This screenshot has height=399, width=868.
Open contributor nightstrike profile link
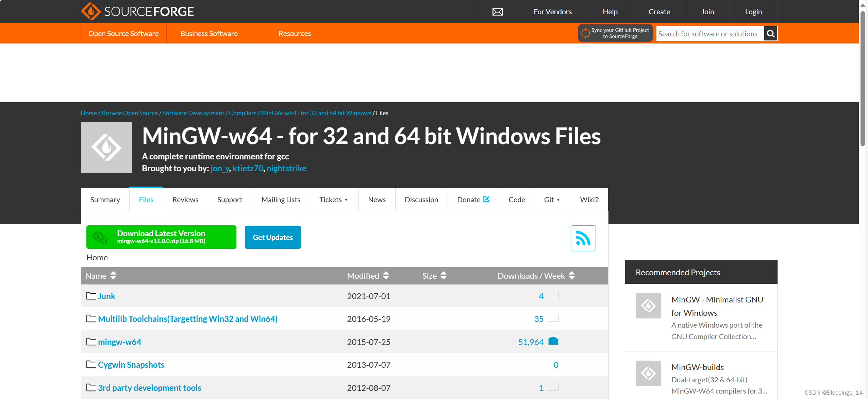click(286, 168)
